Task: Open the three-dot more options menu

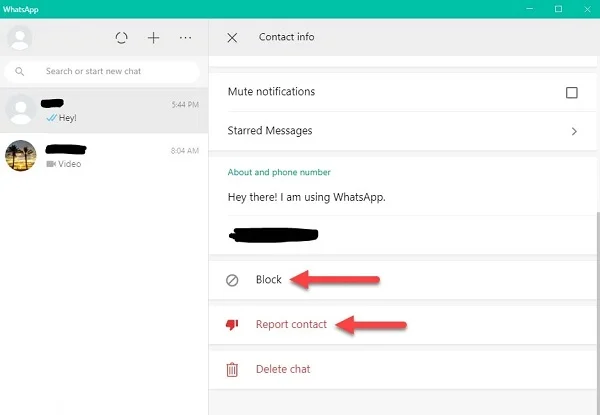Action: click(x=186, y=37)
